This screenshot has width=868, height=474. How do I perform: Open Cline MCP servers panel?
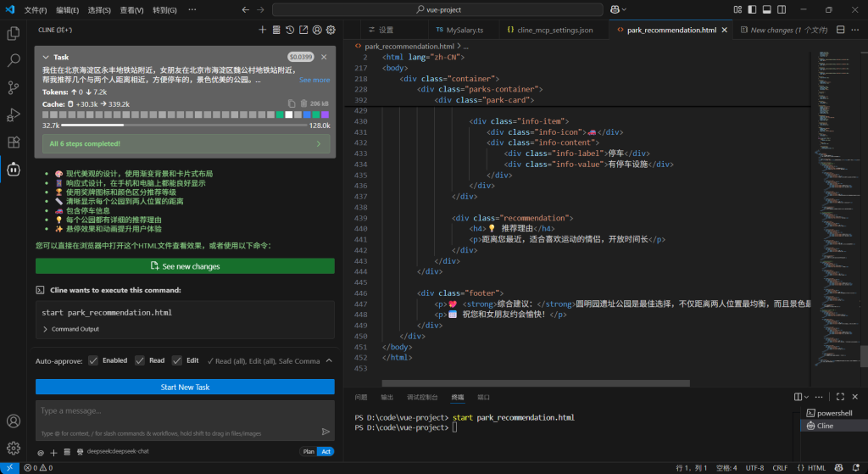tap(276, 30)
